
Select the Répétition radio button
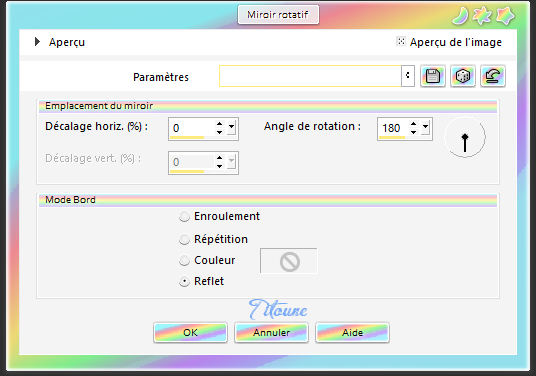pos(184,240)
